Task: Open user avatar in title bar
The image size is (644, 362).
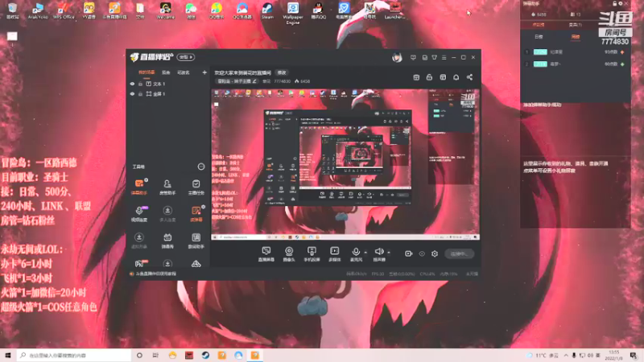Action: point(397,57)
